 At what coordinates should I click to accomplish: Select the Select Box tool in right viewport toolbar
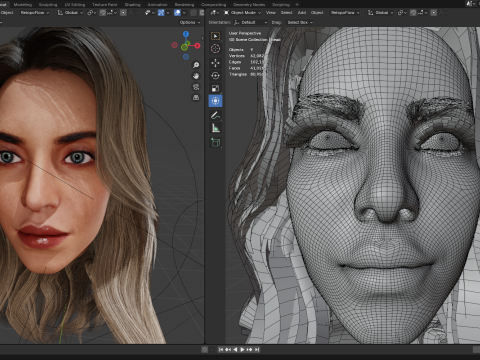point(215,36)
